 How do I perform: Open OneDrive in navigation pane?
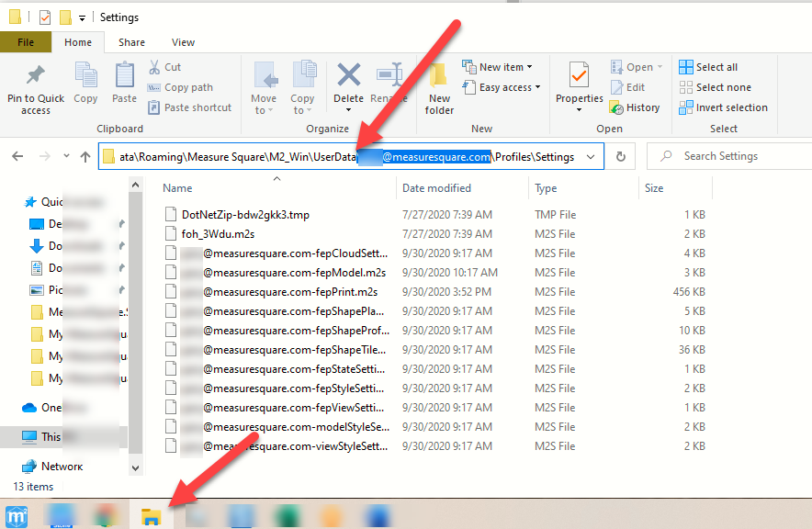(53, 408)
